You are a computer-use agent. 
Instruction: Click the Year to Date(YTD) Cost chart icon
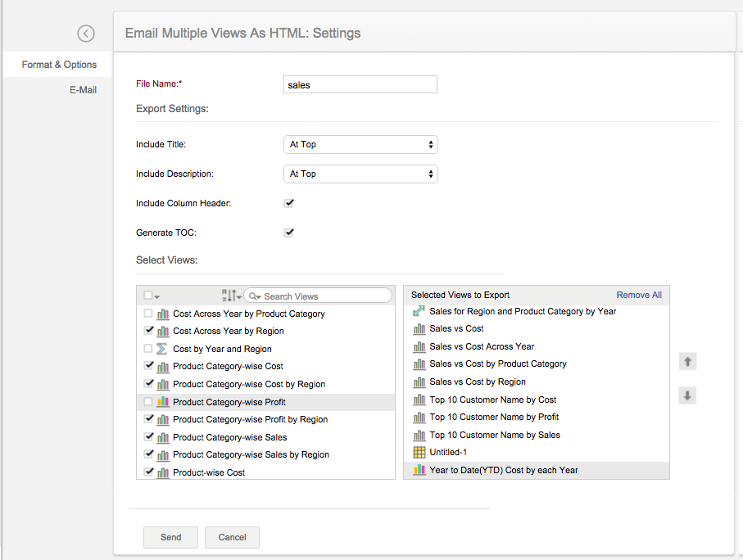click(419, 470)
